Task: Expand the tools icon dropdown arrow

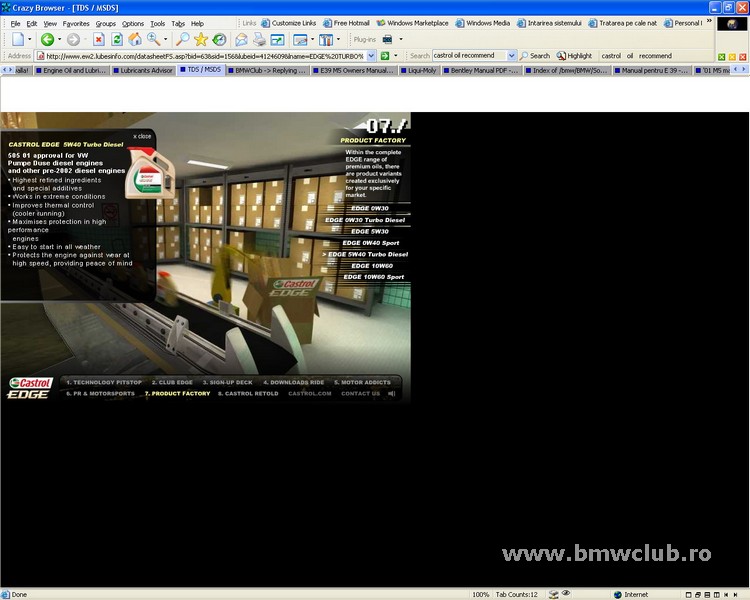Action: click(338, 39)
